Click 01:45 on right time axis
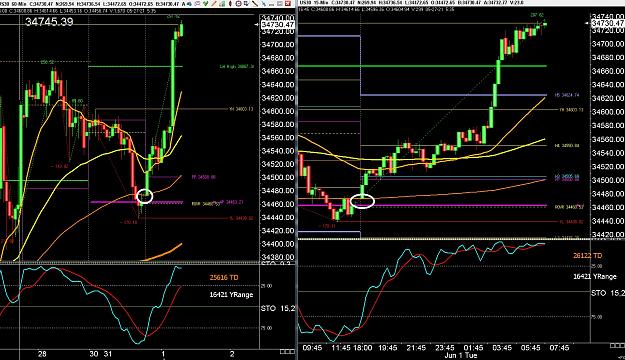This screenshot has width=625, height=360. click(x=473, y=348)
